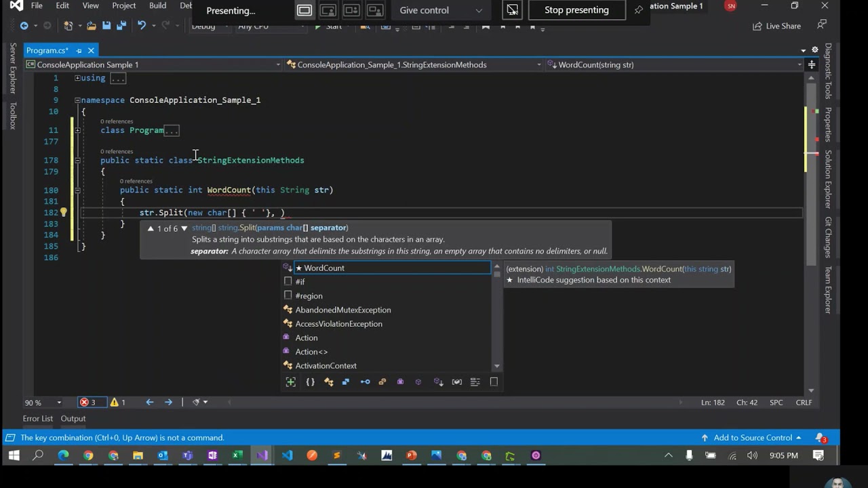868x488 pixels.
Task: Click the structures filter in IntelliSense bar
Action: (346, 382)
